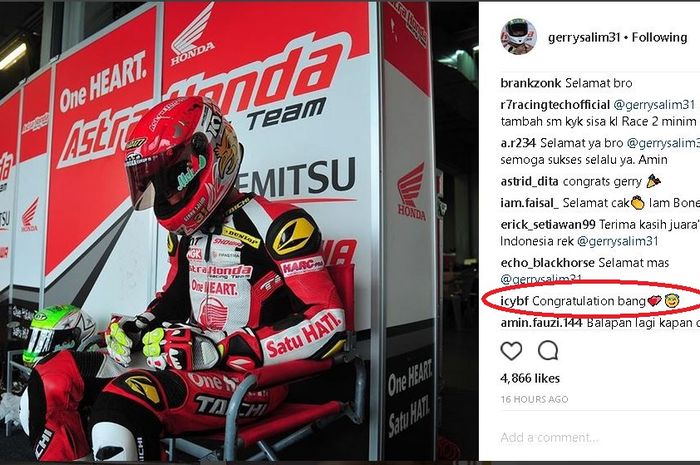Click the racer photo in the post
This screenshot has width=700, height=465.
point(239,232)
